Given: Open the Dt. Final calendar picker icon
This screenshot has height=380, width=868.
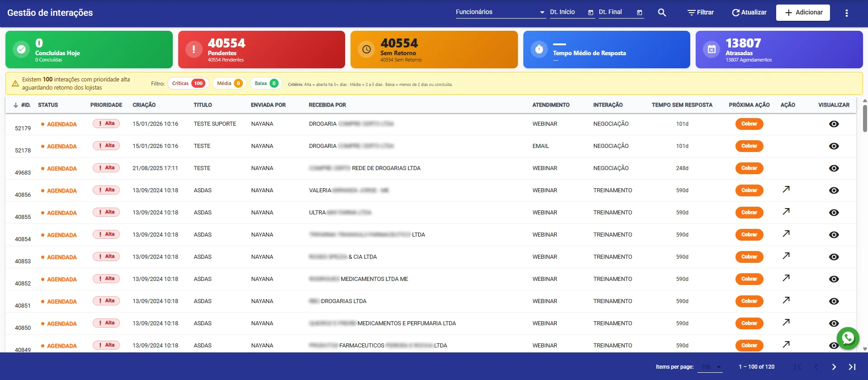Looking at the screenshot, I should (640, 13).
